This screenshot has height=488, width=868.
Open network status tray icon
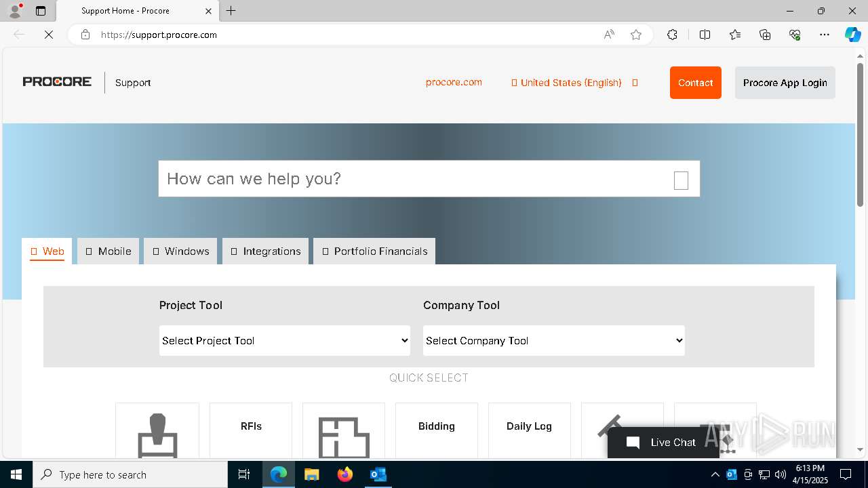pos(764,474)
